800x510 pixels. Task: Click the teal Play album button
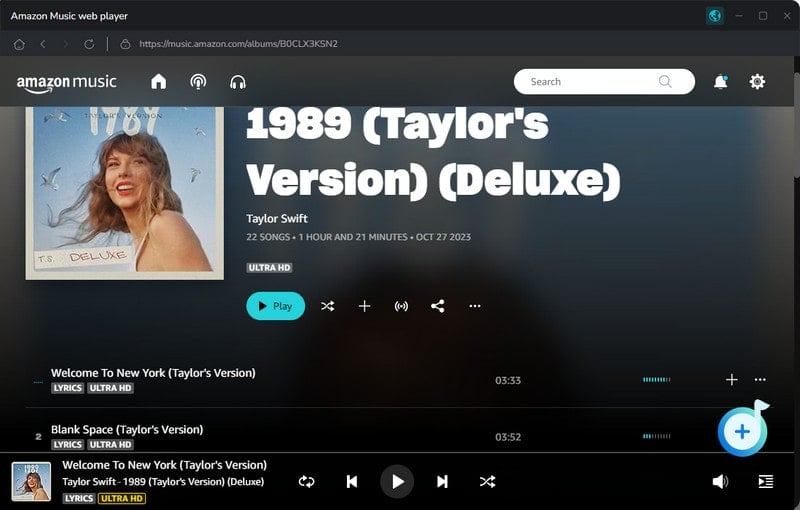coord(276,306)
